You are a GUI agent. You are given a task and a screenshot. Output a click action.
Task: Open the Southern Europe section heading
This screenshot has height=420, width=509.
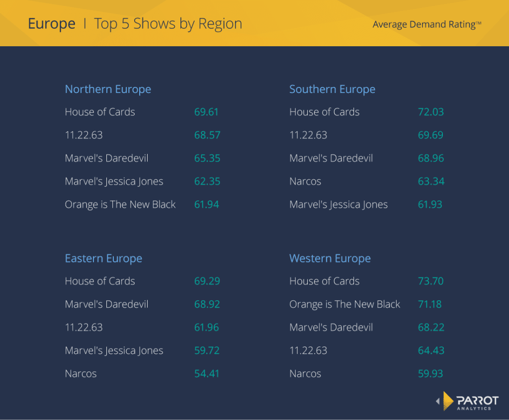coord(332,89)
